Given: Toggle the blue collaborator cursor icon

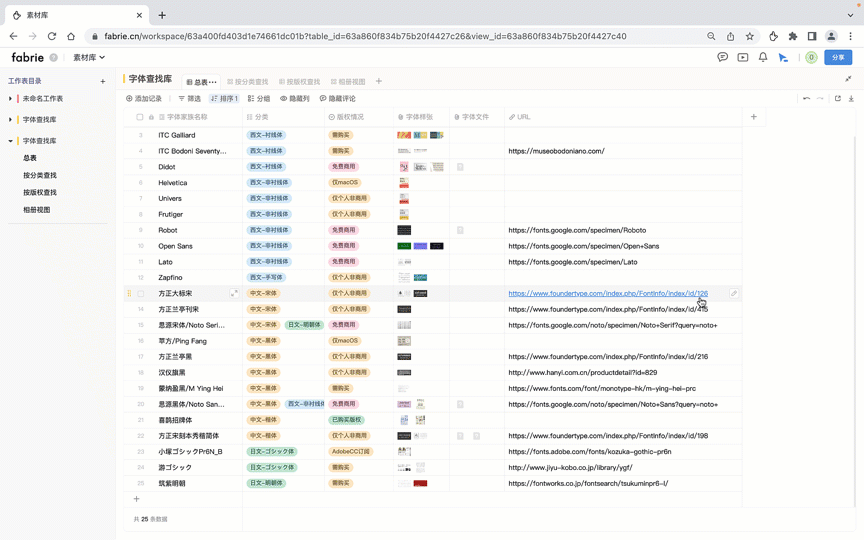Looking at the screenshot, I should pos(782,57).
